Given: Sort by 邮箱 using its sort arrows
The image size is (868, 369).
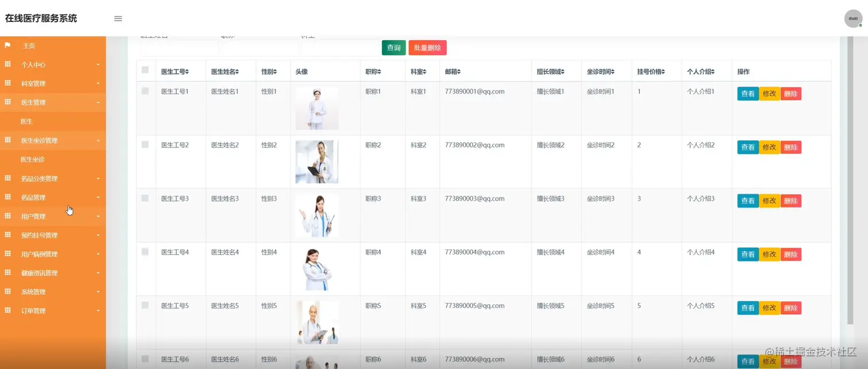Looking at the screenshot, I should coord(459,72).
